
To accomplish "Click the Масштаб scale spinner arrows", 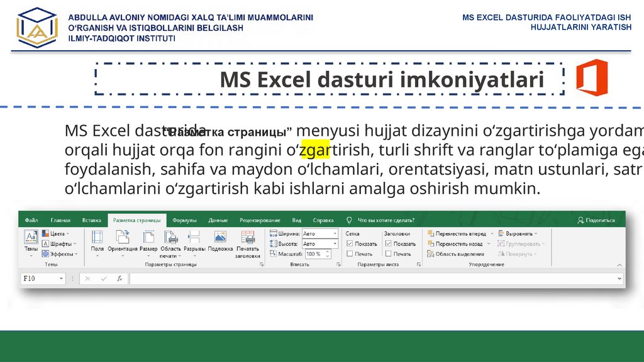I will point(328,254).
